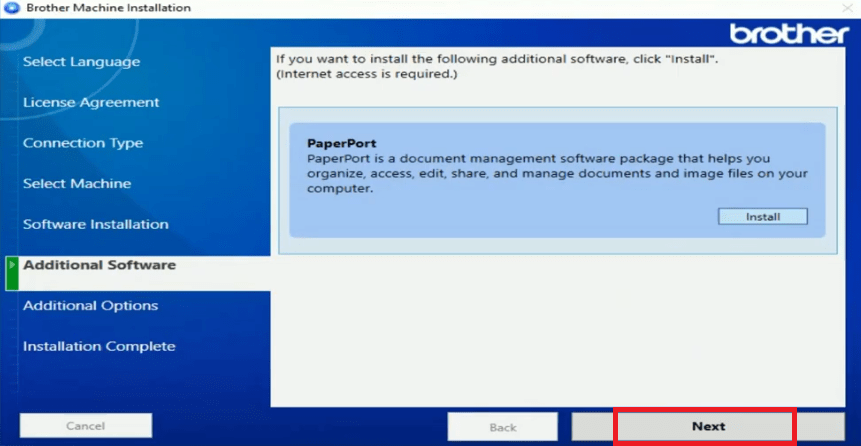Image resolution: width=861 pixels, height=446 pixels.
Task: Click the "Brother Machine Installation" window title
Action: click(x=109, y=8)
